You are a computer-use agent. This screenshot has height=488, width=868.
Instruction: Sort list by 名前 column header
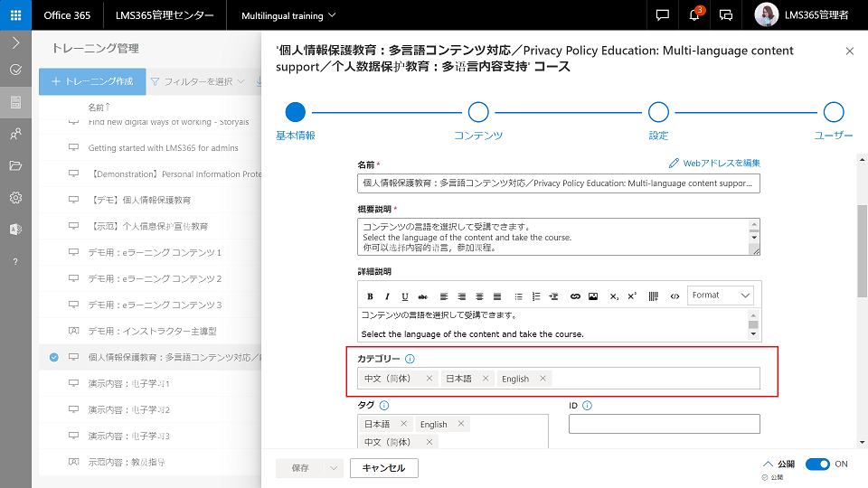coord(99,107)
